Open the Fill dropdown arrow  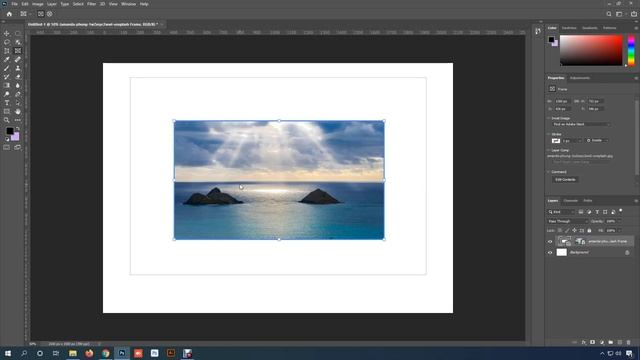(619, 231)
